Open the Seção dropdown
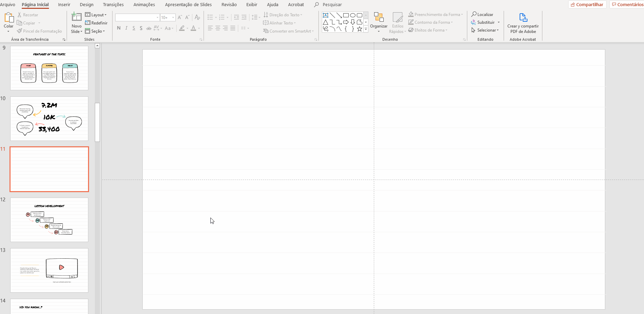The height and width of the screenshot is (314, 644). (95, 31)
